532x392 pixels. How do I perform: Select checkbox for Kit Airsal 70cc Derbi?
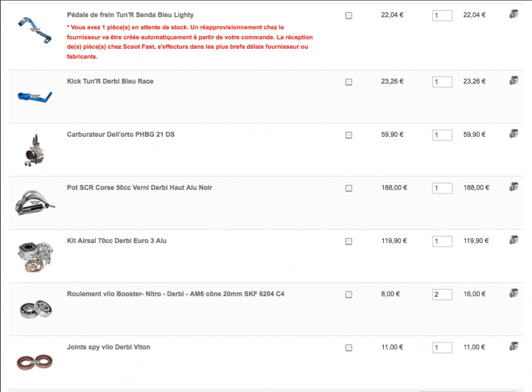pyautogui.click(x=348, y=242)
